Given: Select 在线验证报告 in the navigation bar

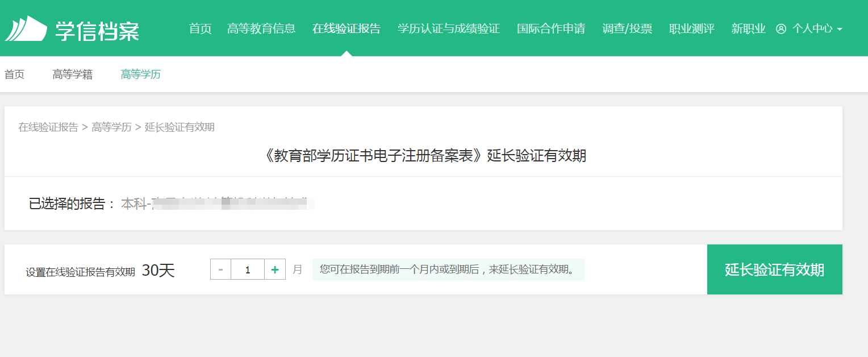Looking at the screenshot, I should pos(347,28).
